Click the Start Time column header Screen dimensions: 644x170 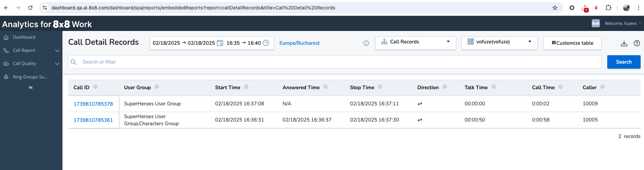coord(228,88)
